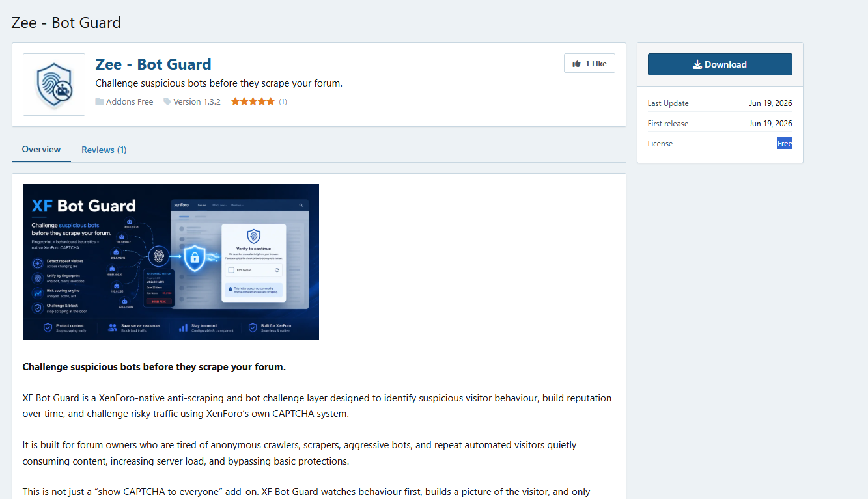Click the Version 1.3.2 text
Image resolution: width=868 pixels, height=499 pixels.
(x=197, y=101)
